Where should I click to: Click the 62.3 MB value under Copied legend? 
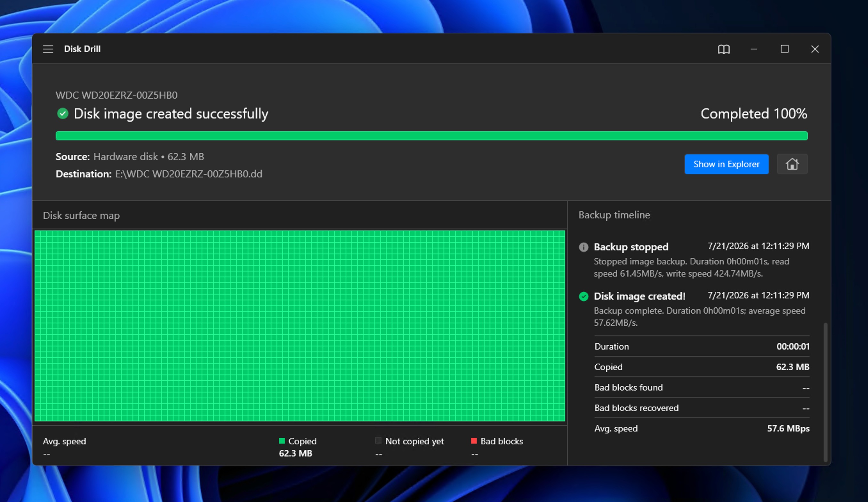[x=295, y=453]
